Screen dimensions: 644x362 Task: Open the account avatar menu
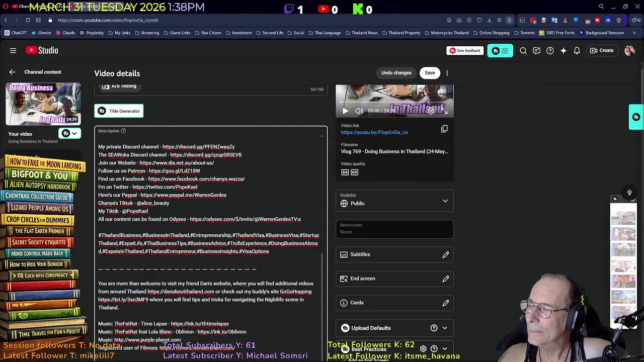point(629,50)
